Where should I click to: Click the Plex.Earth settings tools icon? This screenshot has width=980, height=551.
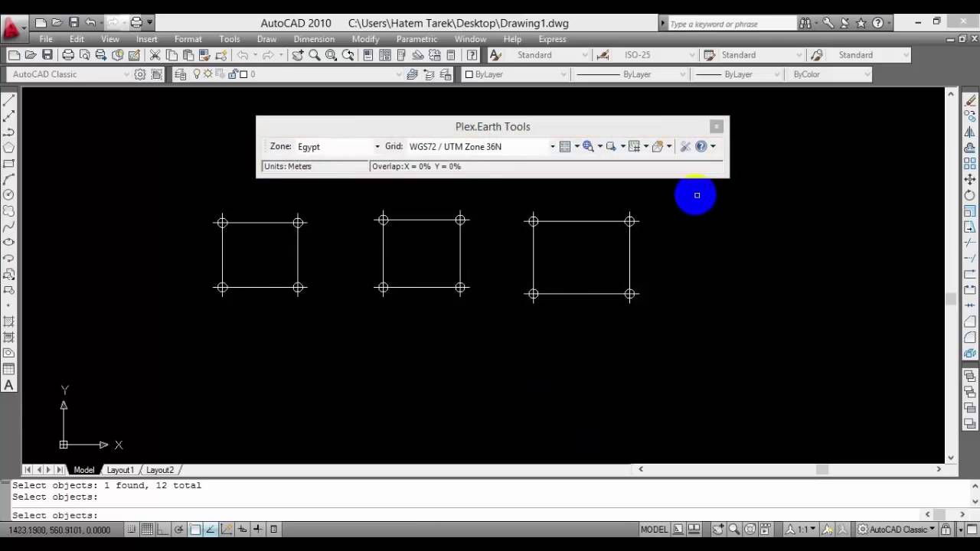tap(685, 146)
